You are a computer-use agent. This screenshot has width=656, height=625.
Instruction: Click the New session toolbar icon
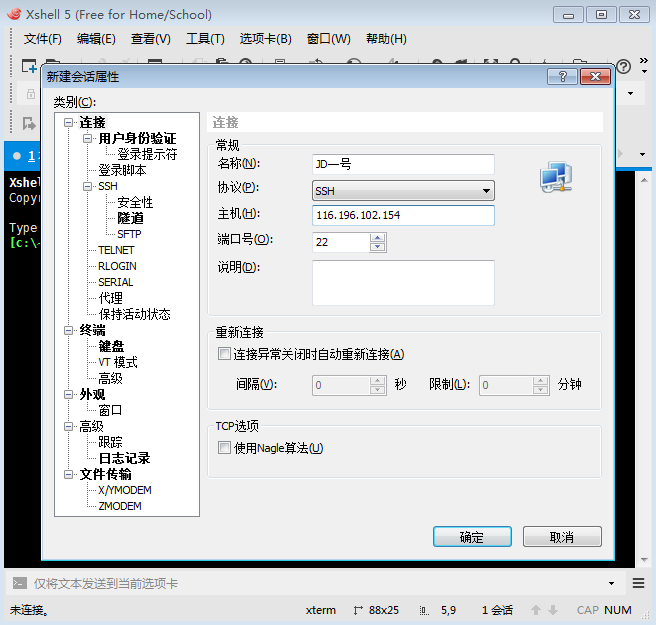pos(29,66)
